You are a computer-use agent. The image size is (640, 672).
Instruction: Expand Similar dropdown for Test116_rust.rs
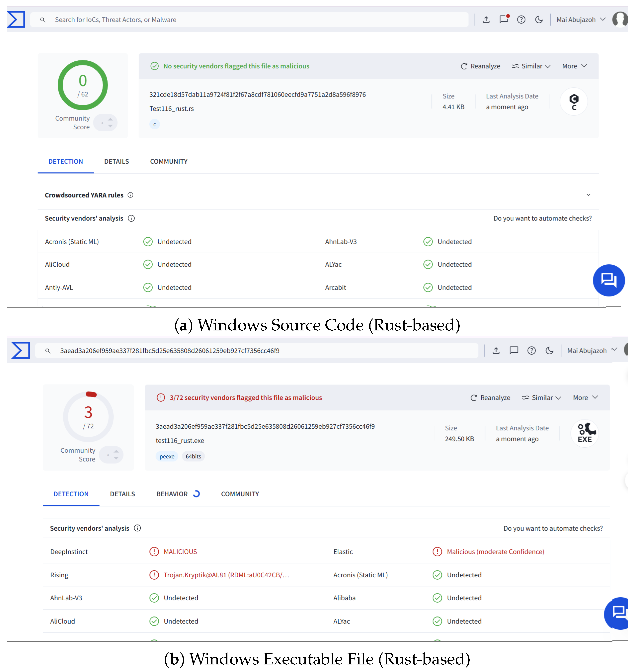(x=531, y=66)
